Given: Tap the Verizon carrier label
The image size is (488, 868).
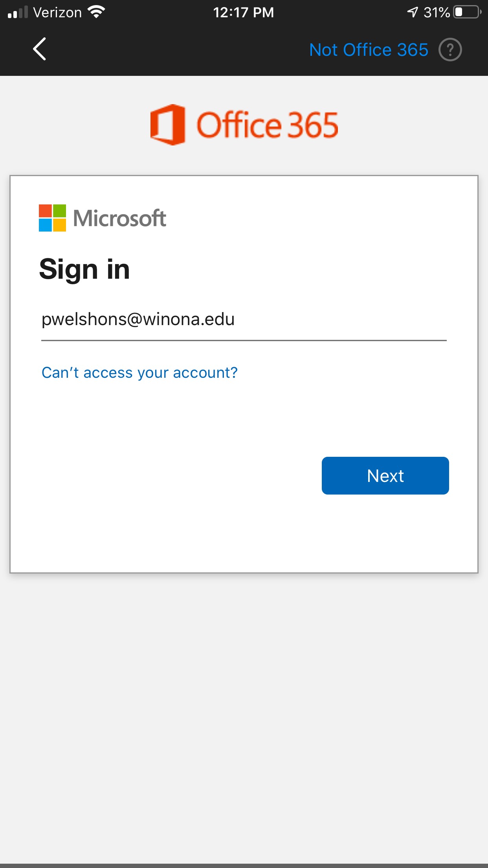Looking at the screenshot, I should (57, 12).
